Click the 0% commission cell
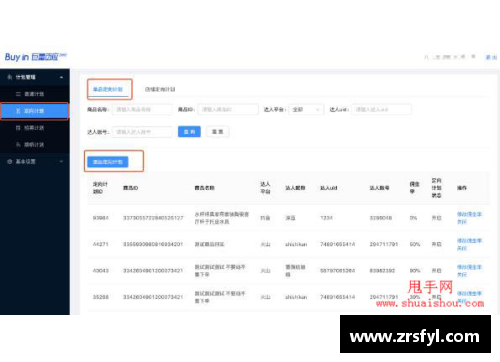The width and height of the screenshot is (500, 362). tap(413, 218)
